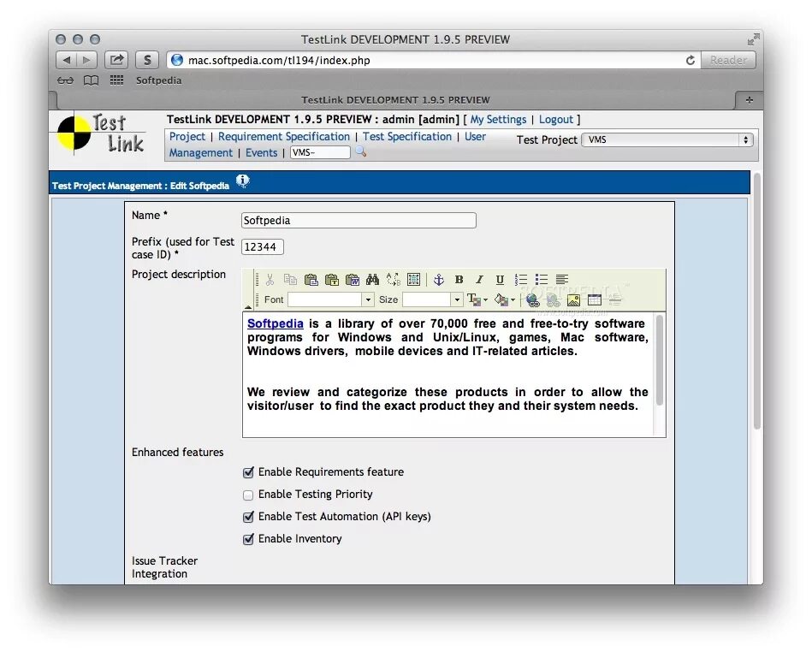Click Paste from Word icon

click(353, 280)
